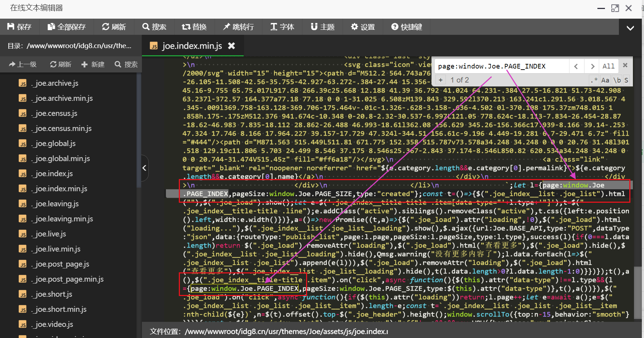Screen dimensions: 644x338
Task: Open editor Settings (设置)
Action: [363, 27]
